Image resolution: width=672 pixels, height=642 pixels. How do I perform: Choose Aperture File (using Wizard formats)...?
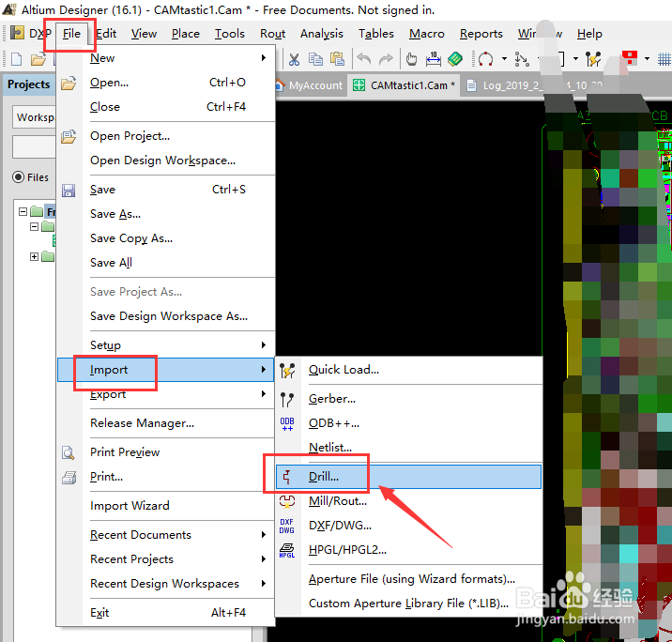click(408, 579)
